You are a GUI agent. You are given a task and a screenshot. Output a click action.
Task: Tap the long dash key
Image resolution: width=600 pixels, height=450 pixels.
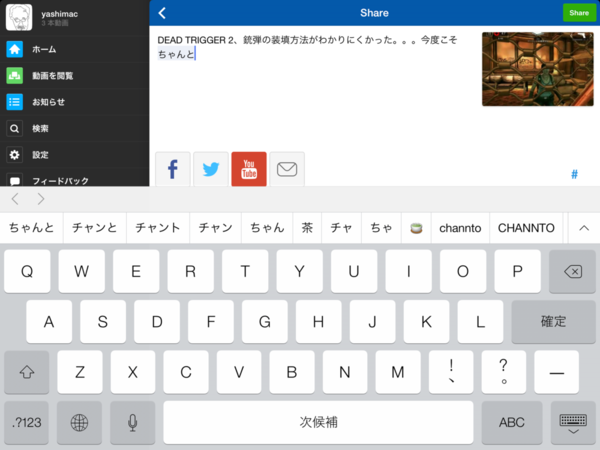pyautogui.click(x=557, y=372)
